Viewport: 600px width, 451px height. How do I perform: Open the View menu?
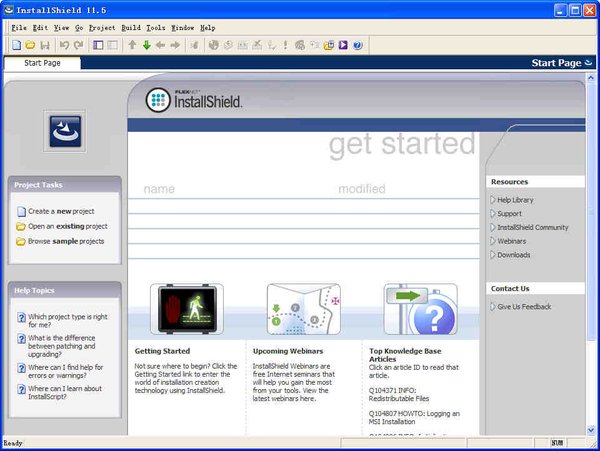point(62,28)
